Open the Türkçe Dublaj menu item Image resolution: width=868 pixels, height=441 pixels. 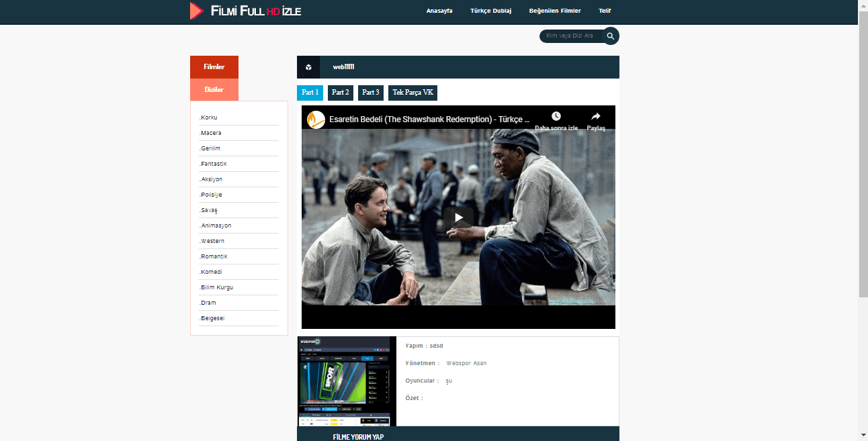tap(490, 11)
